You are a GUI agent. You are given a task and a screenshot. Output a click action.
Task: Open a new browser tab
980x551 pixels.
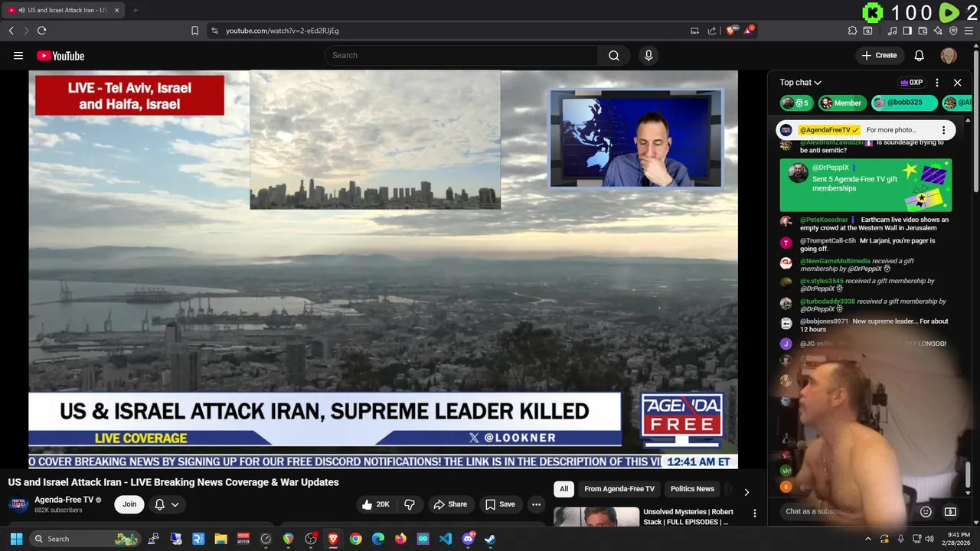pos(136,10)
